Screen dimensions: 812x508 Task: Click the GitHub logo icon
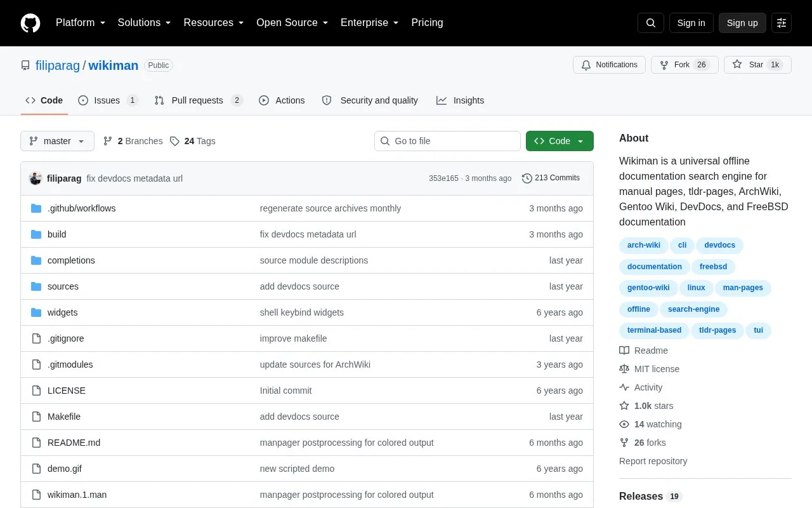(30, 23)
